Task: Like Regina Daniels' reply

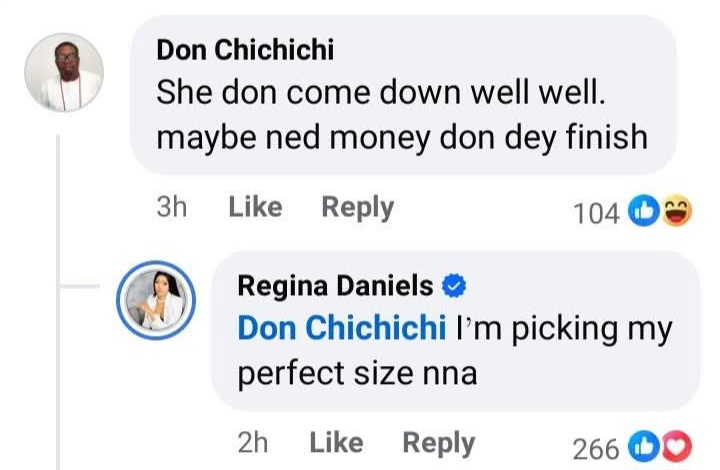Action: (336, 442)
